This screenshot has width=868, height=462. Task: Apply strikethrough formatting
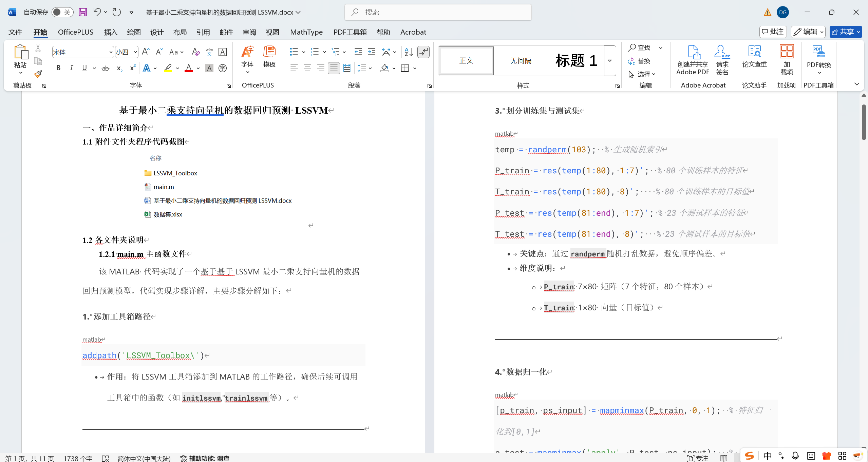tap(106, 68)
